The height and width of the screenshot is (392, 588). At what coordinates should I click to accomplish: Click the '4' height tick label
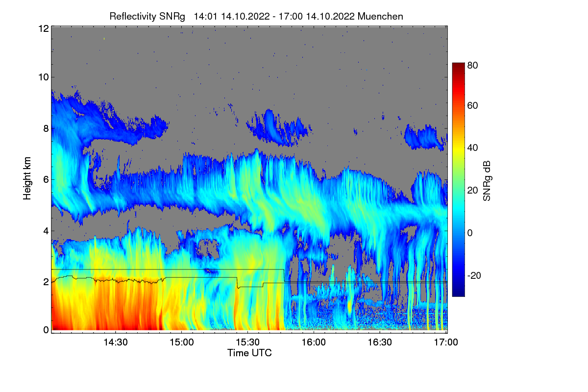coord(46,230)
